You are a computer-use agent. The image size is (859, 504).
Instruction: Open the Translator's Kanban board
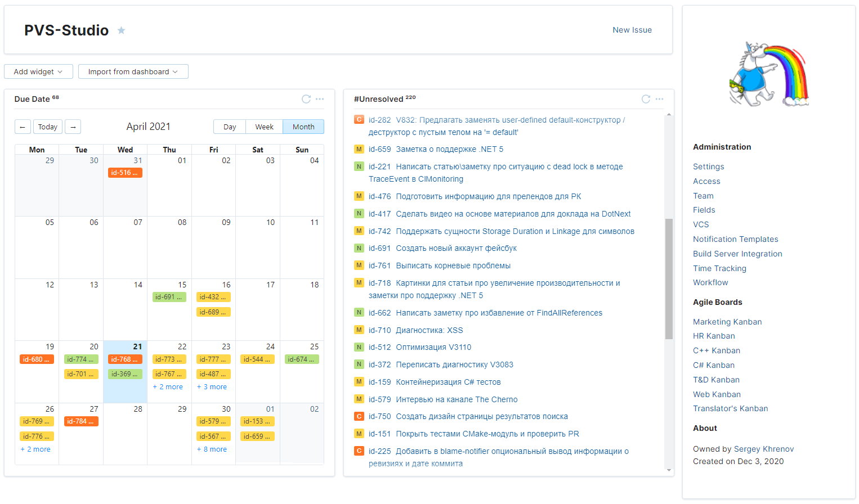point(730,408)
